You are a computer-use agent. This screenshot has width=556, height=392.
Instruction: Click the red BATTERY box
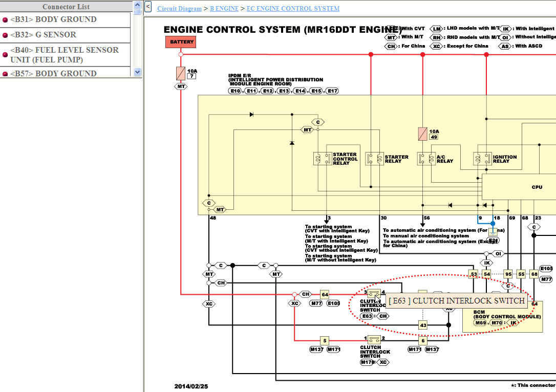(181, 42)
